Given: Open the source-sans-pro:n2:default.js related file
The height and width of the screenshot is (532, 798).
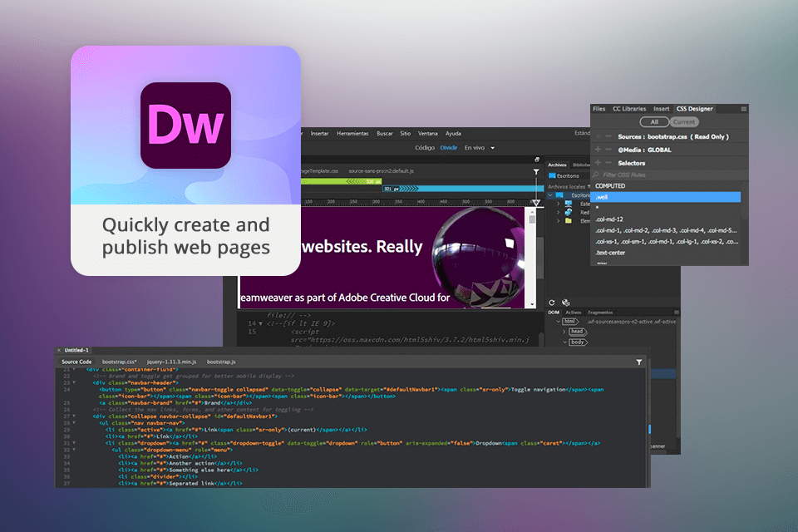Looking at the screenshot, I should click(382, 171).
